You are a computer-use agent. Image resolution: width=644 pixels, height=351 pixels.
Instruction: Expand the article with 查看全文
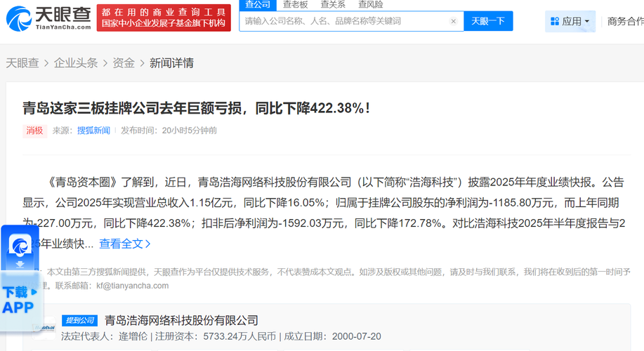tap(125, 244)
